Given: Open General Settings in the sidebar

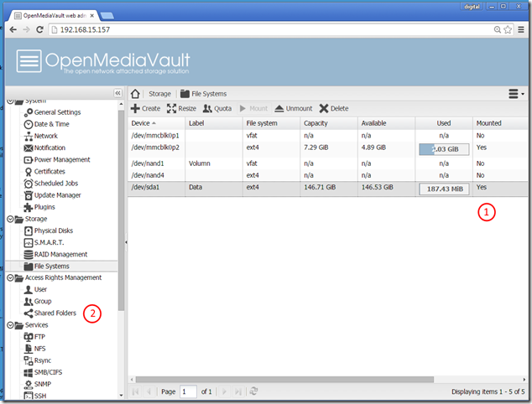Looking at the screenshot, I should pos(53,112).
